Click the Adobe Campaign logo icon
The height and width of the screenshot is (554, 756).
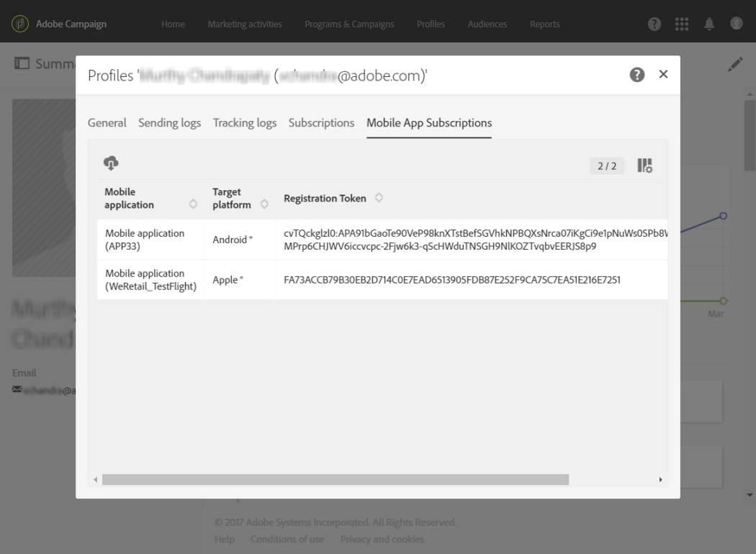pyautogui.click(x=20, y=24)
